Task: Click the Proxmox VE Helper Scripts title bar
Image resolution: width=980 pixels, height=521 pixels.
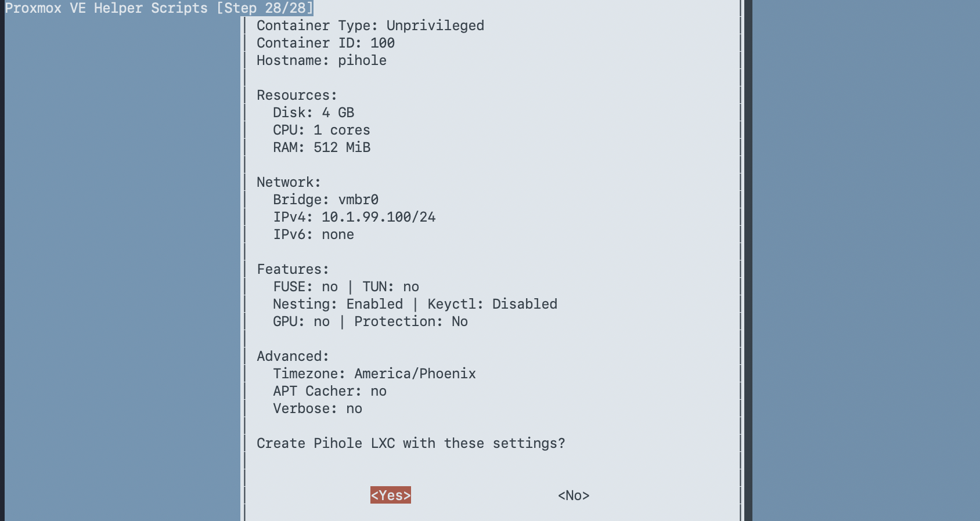Action: pos(157,8)
